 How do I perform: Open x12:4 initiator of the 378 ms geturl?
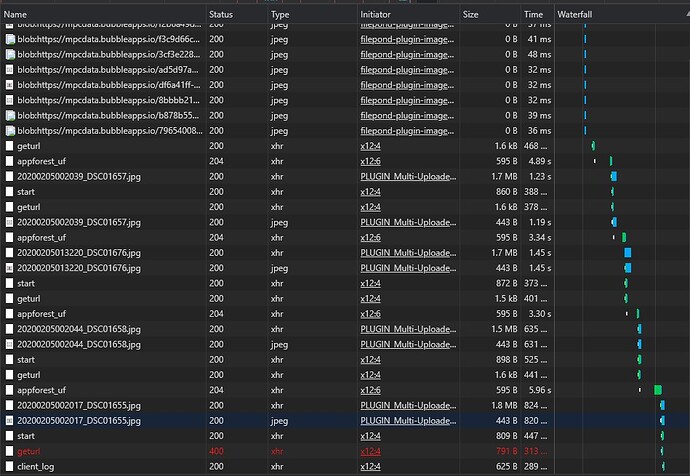pos(370,207)
